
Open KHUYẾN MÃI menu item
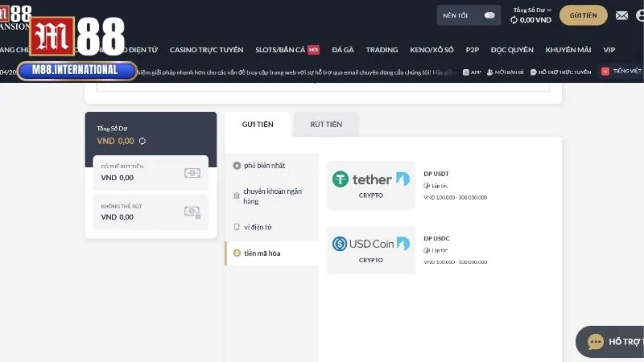click(568, 50)
